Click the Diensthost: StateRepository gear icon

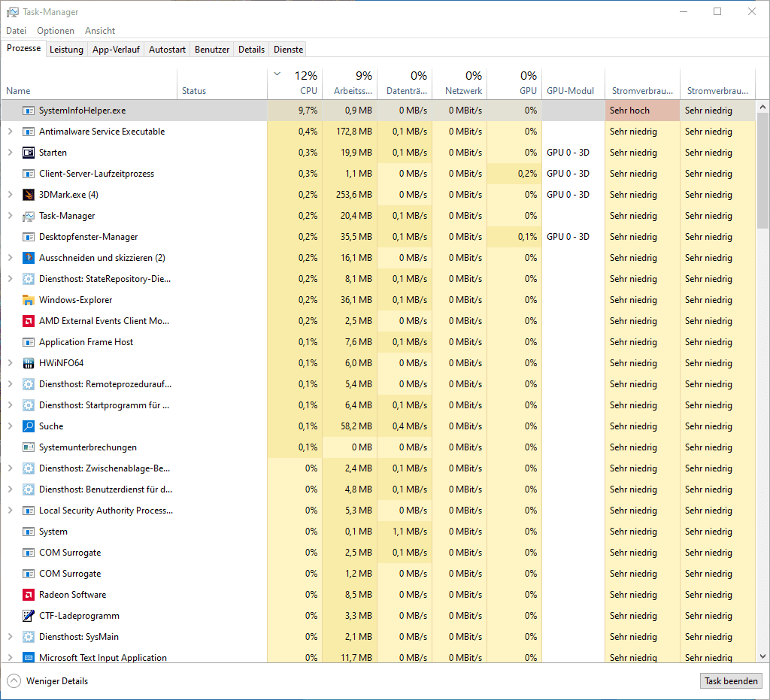[29, 279]
